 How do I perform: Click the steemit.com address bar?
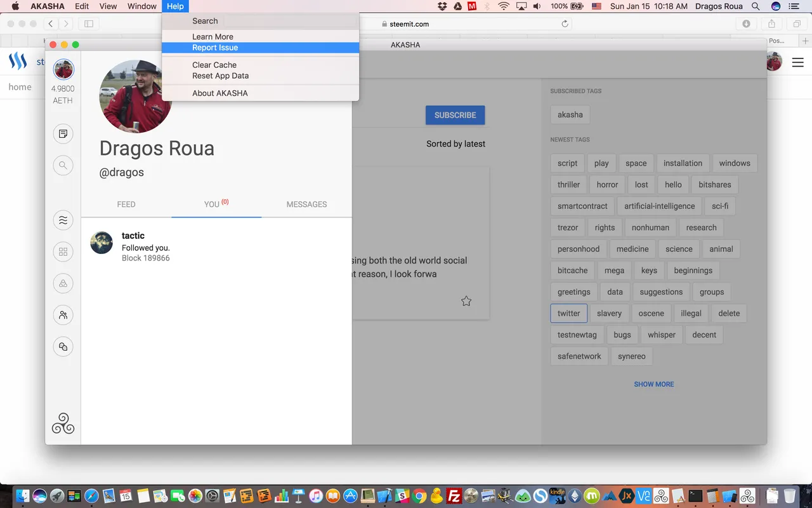click(406, 24)
